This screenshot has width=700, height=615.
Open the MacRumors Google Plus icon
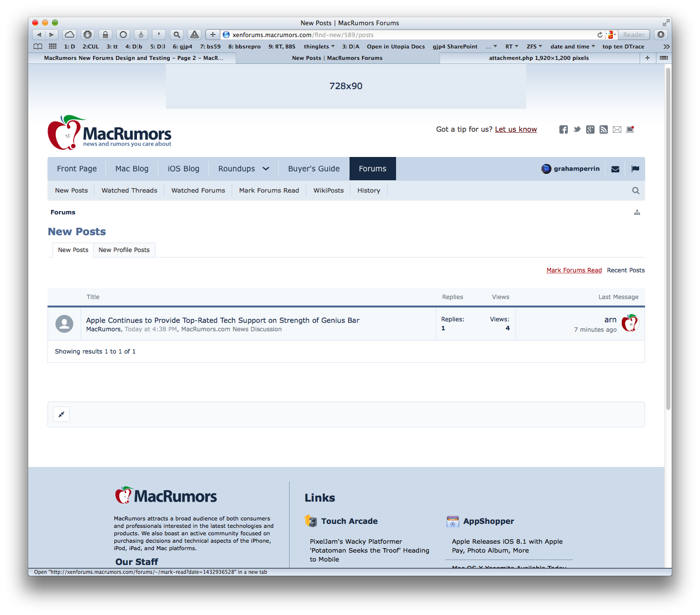tap(590, 130)
